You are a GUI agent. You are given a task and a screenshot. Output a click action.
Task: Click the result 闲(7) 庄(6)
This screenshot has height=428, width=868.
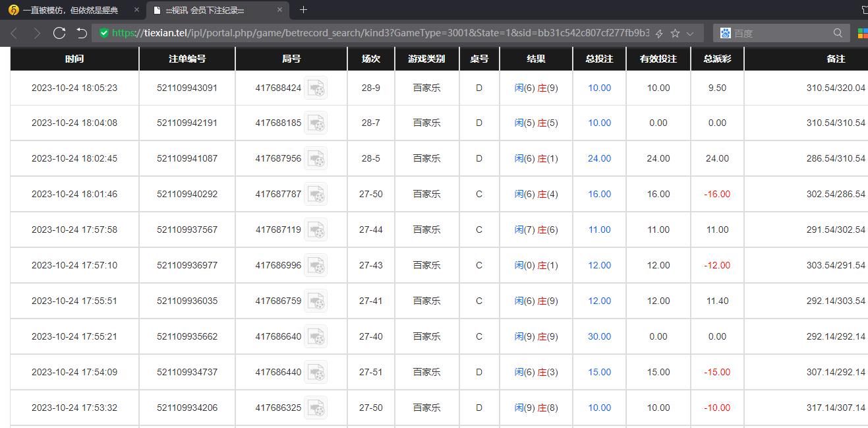pos(536,229)
